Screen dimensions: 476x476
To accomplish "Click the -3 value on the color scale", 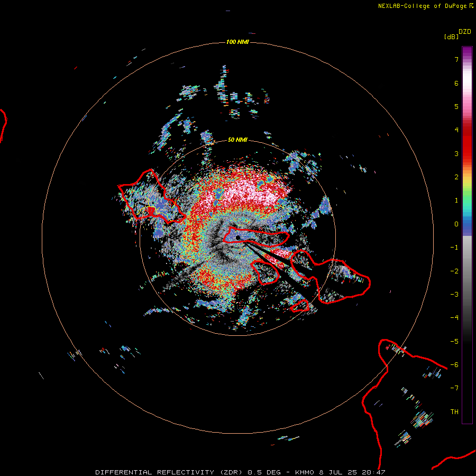I will tap(454, 295).
